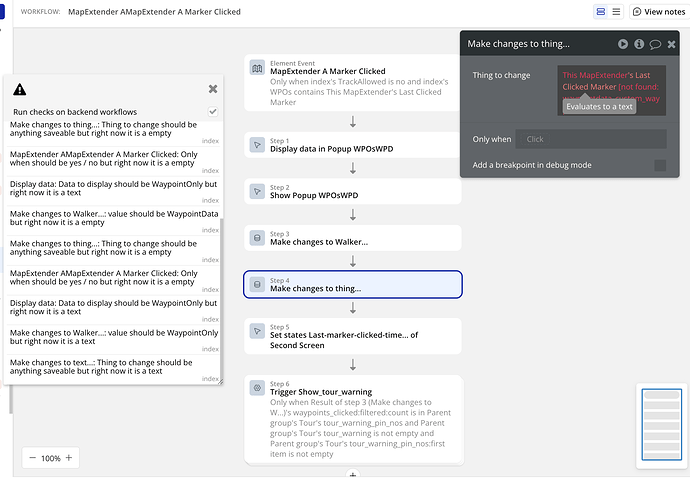Click the workflow minimap thumbnail
Image resolution: width=690 pixels, height=478 pixels.
click(661, 425)
